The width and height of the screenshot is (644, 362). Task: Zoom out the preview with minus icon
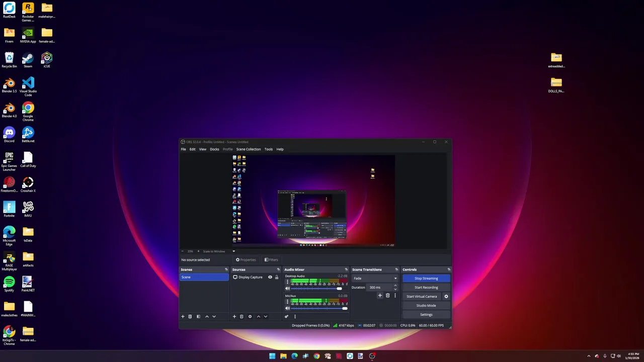tap(182, 251)
